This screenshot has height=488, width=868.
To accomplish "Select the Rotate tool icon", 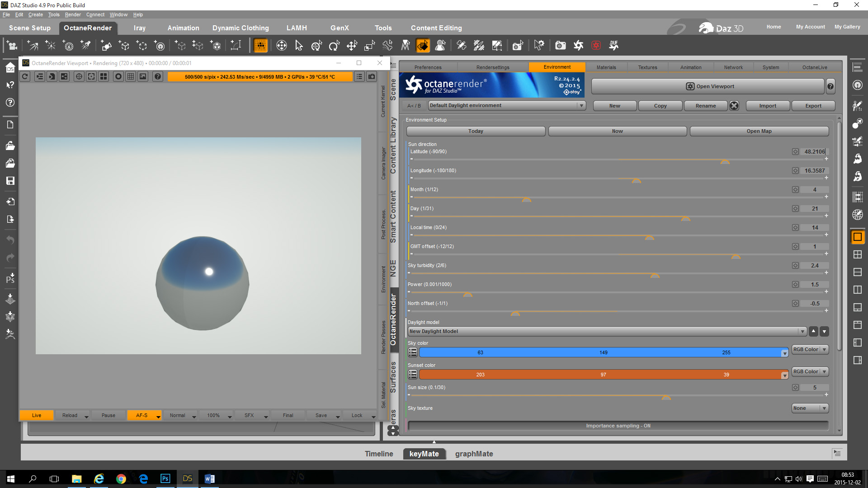I will 334,45.
